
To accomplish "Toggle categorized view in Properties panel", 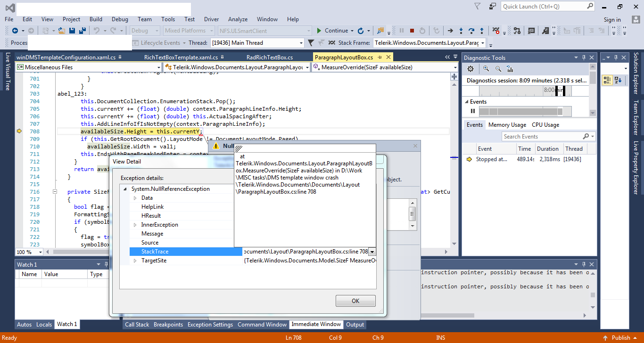I will coord(607,80).
